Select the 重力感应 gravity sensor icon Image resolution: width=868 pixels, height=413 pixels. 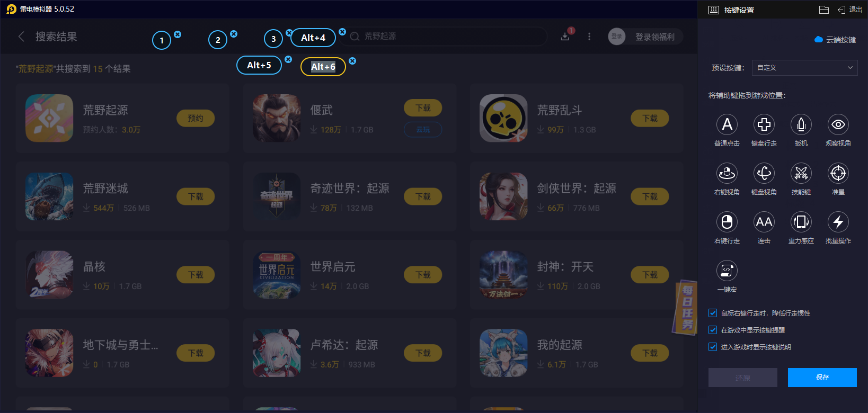(801, 222)
